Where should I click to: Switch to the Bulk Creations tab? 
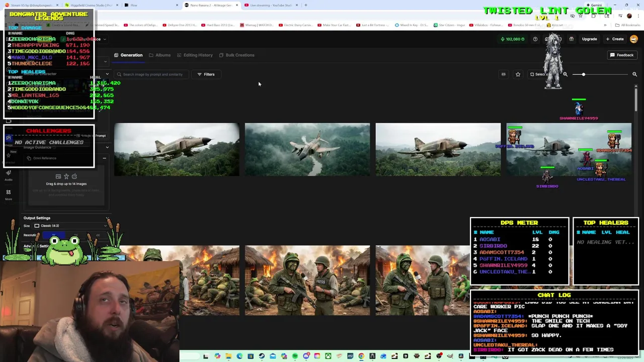click(x=236, y=55)
